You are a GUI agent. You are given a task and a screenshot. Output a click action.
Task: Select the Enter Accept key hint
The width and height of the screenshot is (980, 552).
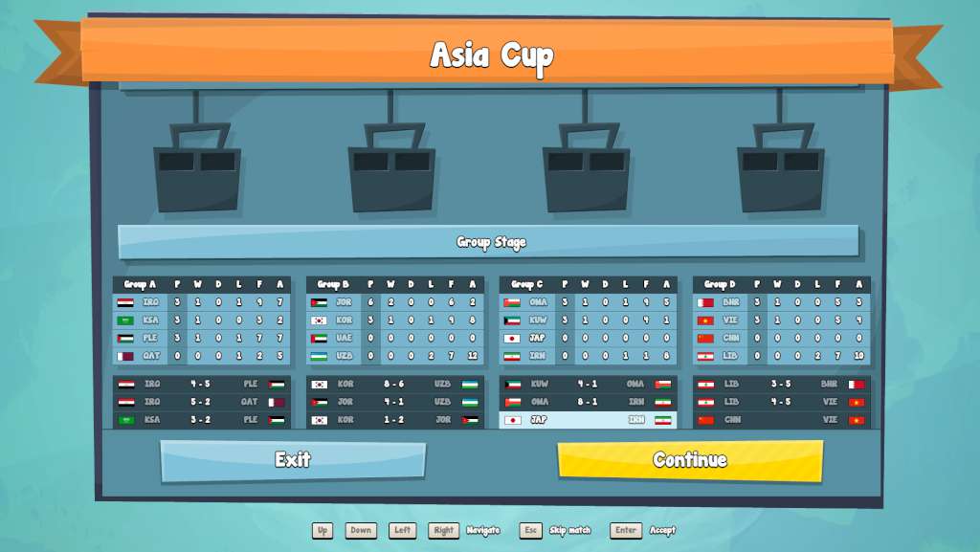pos(626,530)
